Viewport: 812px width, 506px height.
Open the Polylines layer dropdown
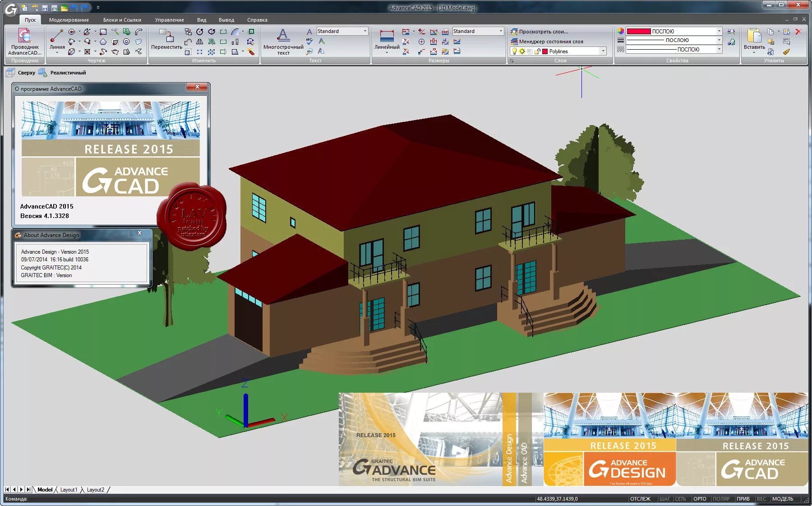603,51
